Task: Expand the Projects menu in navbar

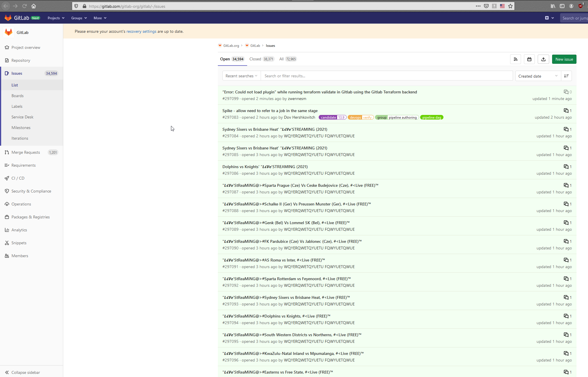Action: (x=56, y=18)
